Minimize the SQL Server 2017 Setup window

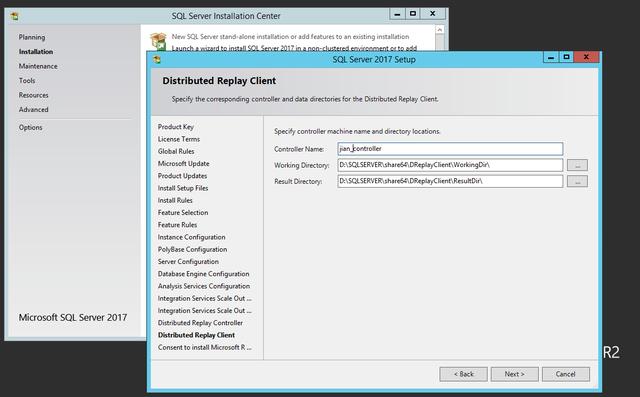click(x=551, y=58)
